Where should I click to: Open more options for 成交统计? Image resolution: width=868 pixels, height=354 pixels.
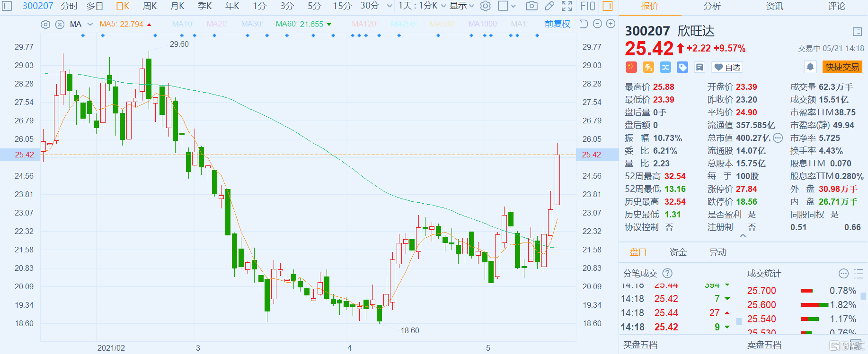(843, 273)
